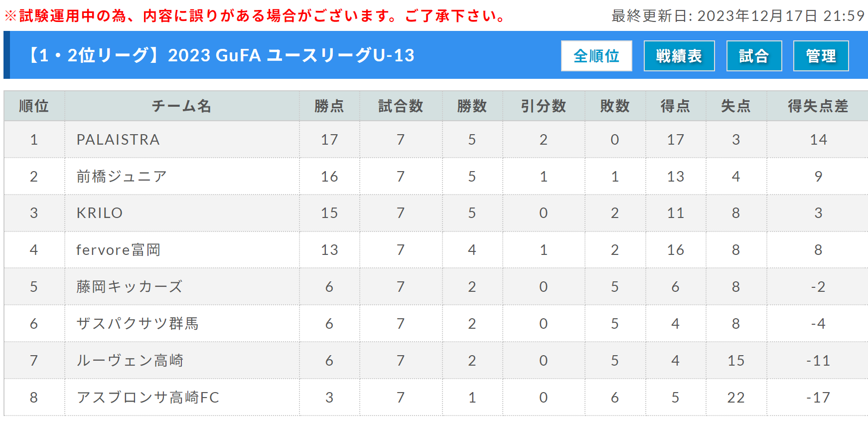Click the 勝点 column header
The height and width of the screenshot is (430, 868).
pyautogui.click(x=329, y=106)
